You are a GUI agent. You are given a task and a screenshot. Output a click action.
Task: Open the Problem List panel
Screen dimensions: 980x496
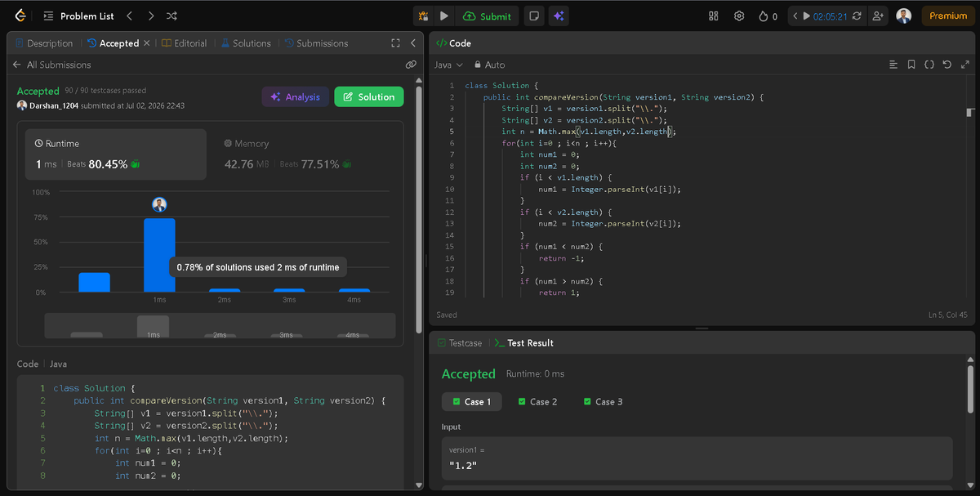pyautogui.click(x=78, y=16)
